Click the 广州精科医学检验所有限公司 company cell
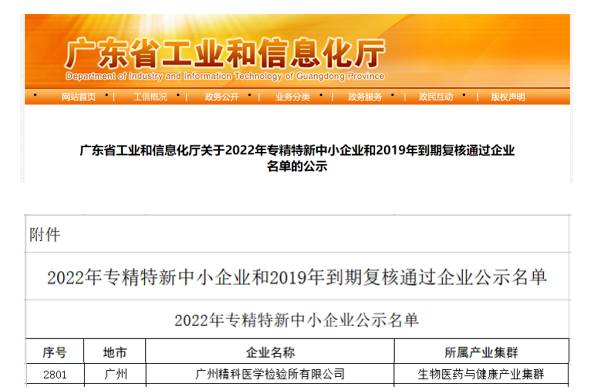This screenshot has width=593, height=392. click(x=270, y=375)
